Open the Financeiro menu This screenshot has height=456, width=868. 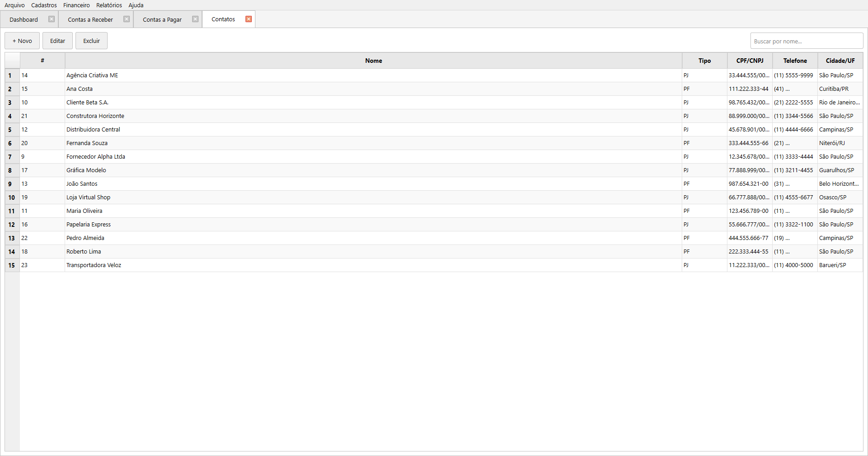click(76, 5)
